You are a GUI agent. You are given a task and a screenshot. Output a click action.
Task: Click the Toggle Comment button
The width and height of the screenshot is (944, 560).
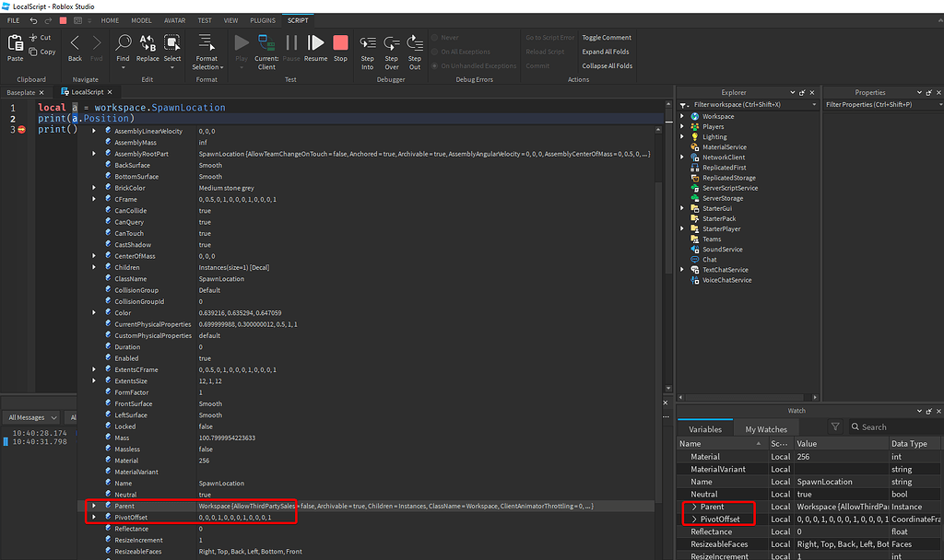pos(606,38)
